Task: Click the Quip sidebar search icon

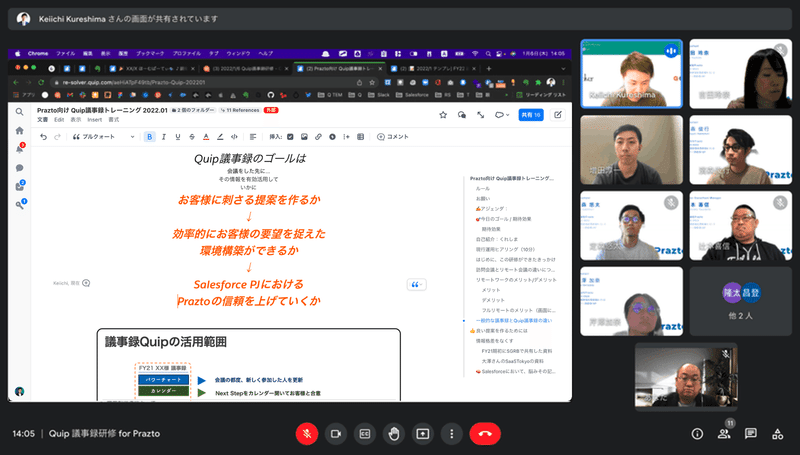Action: 19,112
